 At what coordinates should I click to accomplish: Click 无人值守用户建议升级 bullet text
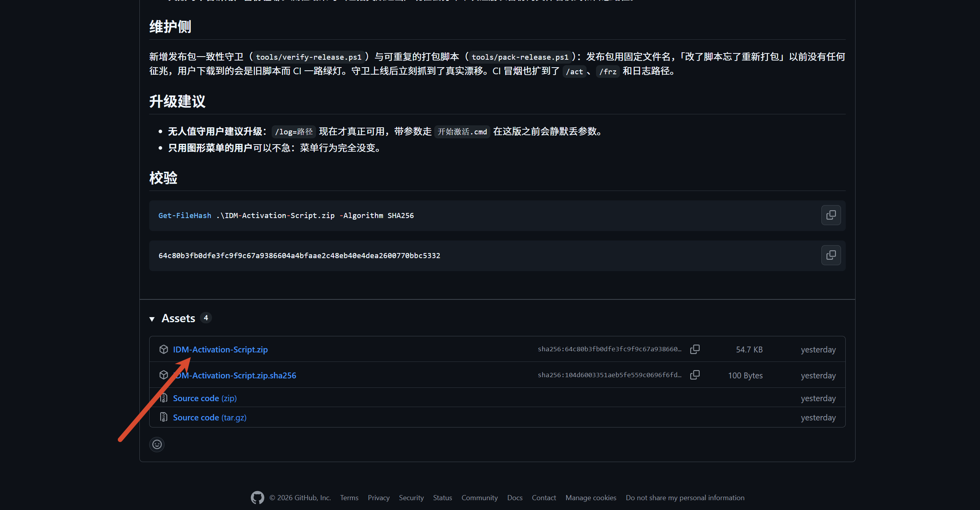(x=215, y=131)
